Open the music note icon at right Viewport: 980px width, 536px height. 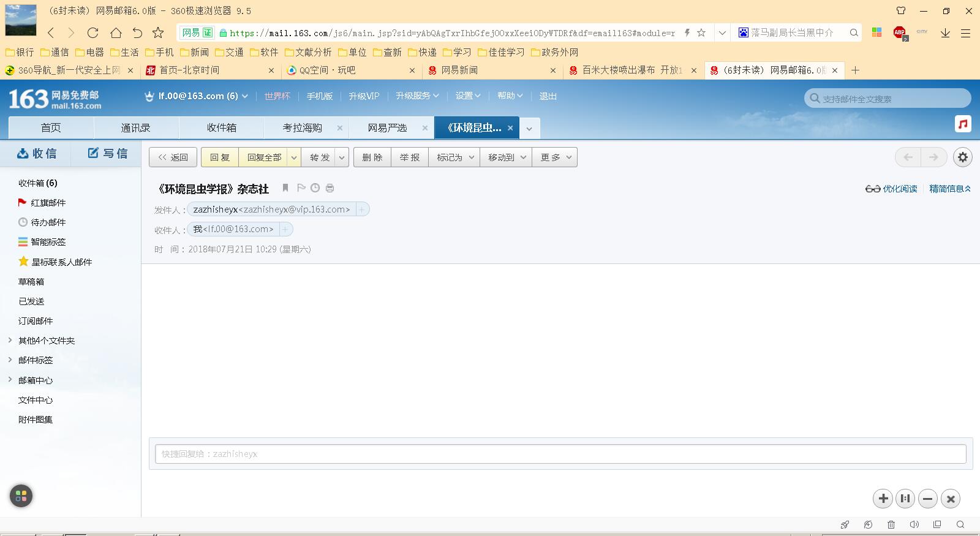tap(963, 124)
